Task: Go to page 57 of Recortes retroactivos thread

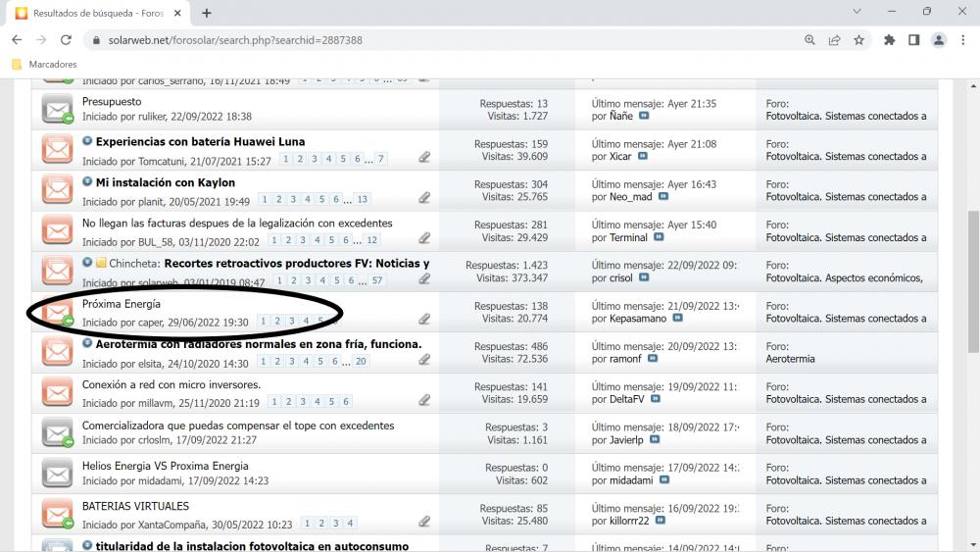Action: [377, 280]
